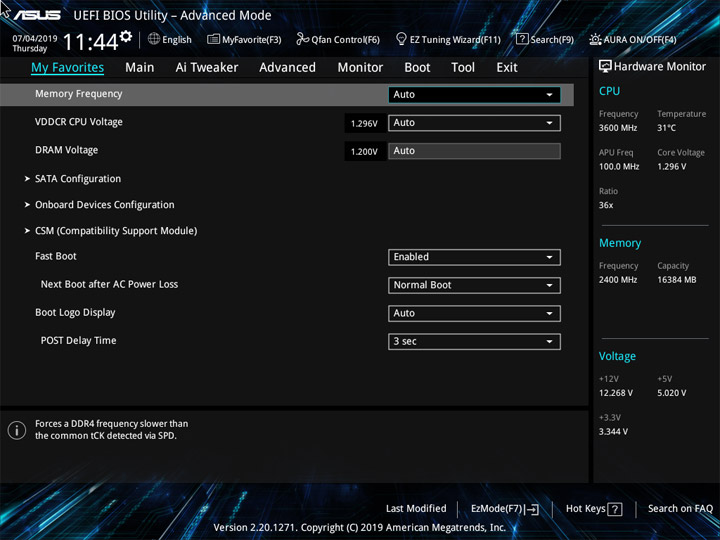Click the 11:44 clock time
720x540 pixels.
tap(90, 42)
